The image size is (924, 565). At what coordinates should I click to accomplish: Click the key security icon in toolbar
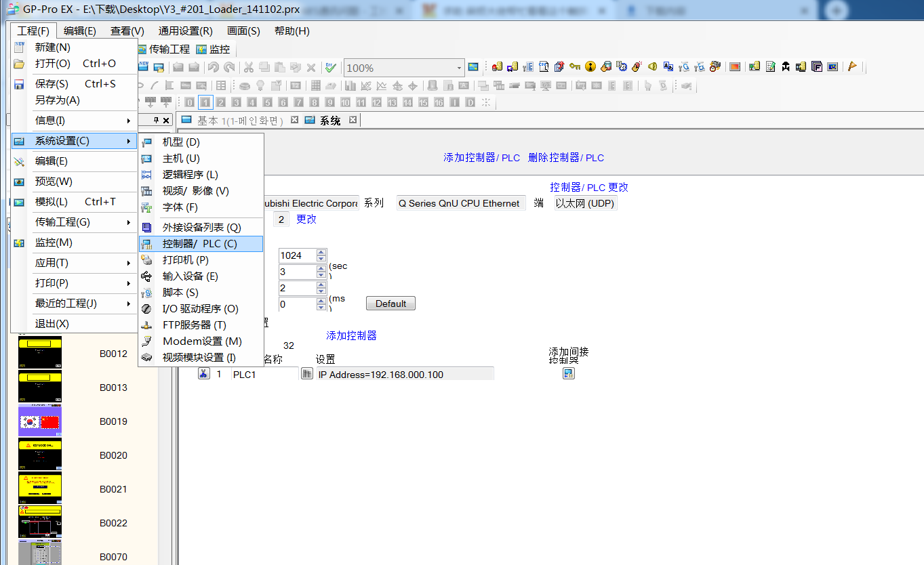pyautogui.click(x=575, y=66)
